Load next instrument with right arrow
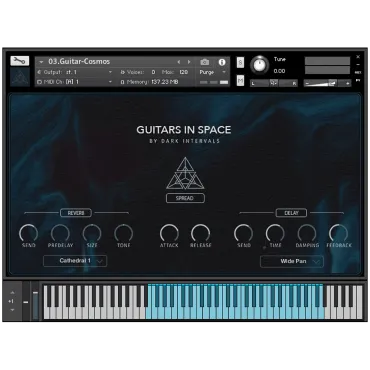The image size is (370, 370). pyautogui.click(x=189, y=62)
